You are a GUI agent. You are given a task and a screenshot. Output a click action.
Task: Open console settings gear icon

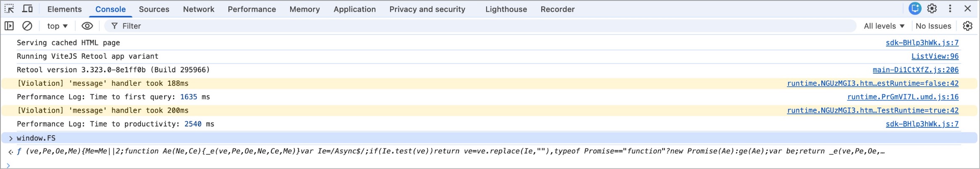pyautogui.click(x=967, y=26)
